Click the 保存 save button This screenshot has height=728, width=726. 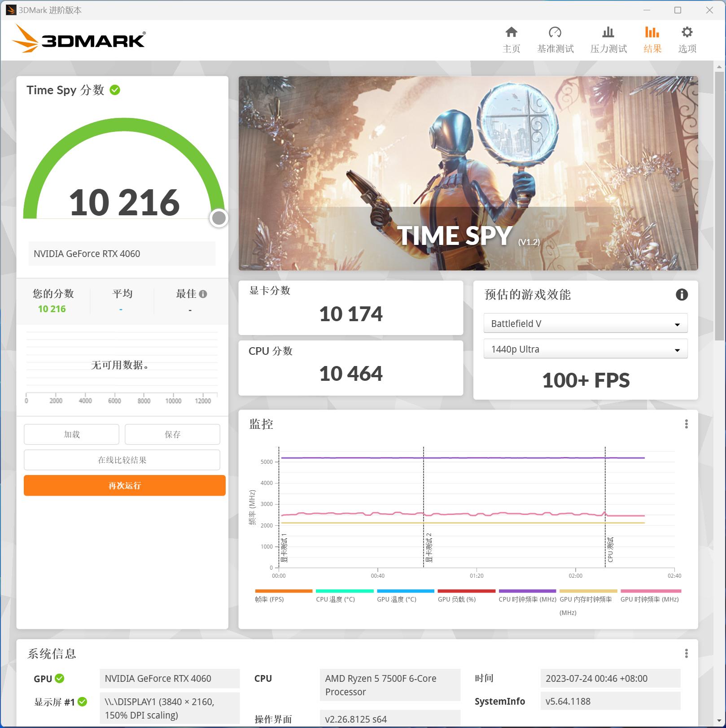tap(172, 434)
